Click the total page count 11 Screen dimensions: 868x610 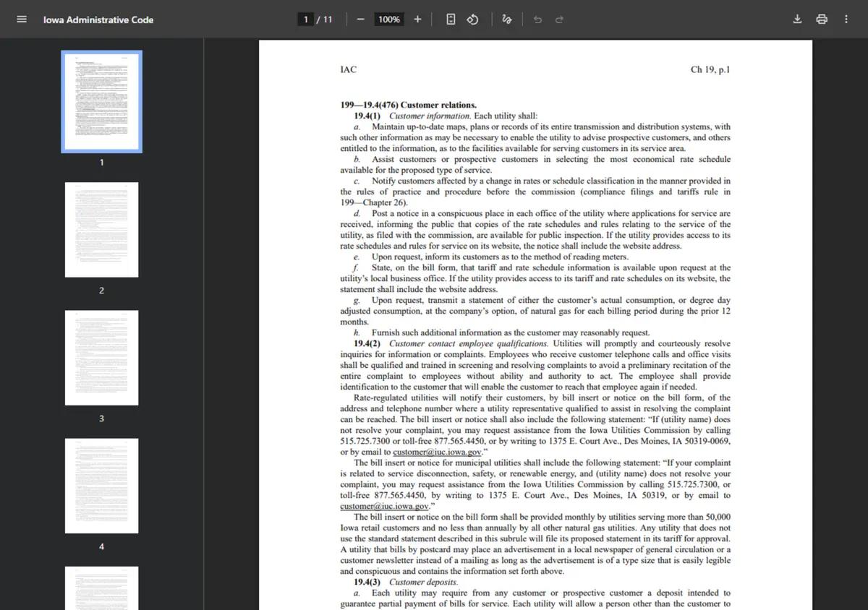click(x=328, y=20)
